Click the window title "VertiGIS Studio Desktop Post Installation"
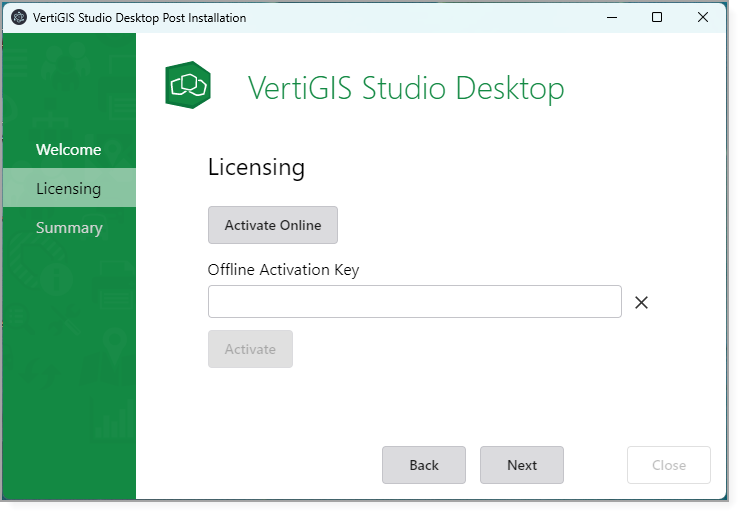 (140, 18)
